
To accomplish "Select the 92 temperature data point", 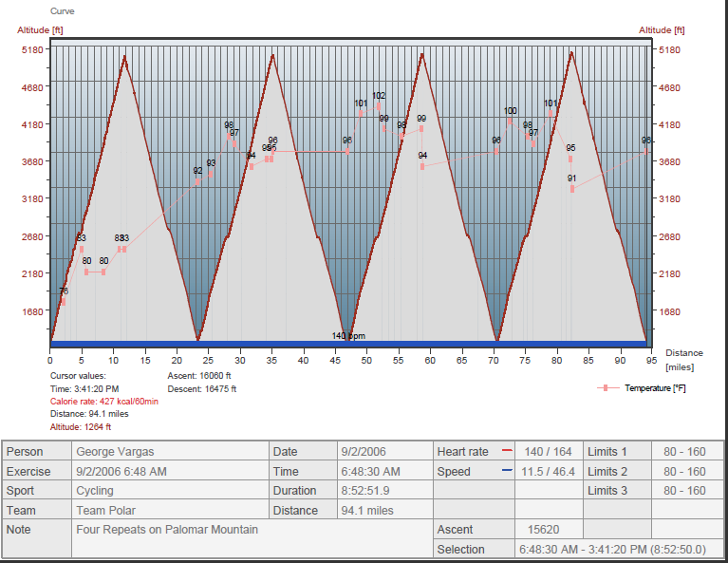I will pos(198,181).
